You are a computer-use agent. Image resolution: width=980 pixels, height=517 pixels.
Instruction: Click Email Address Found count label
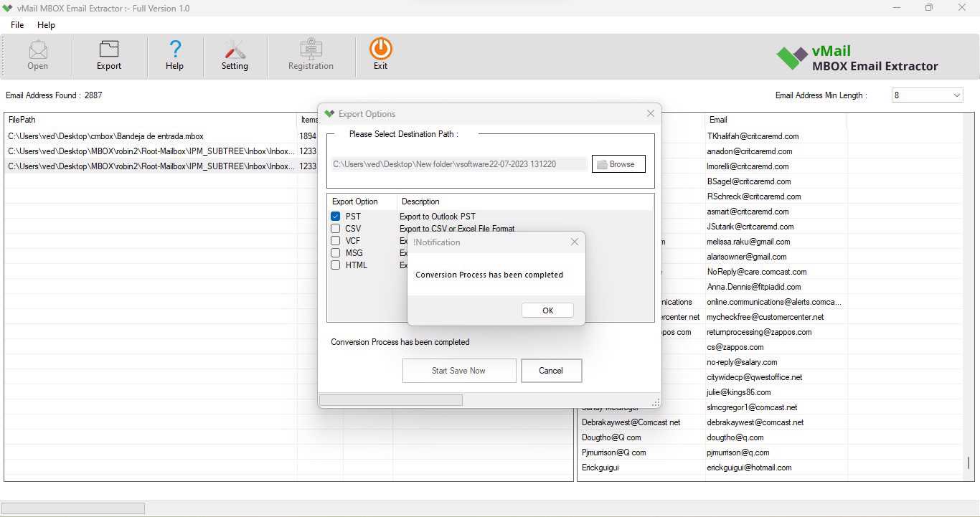(54, 95)
